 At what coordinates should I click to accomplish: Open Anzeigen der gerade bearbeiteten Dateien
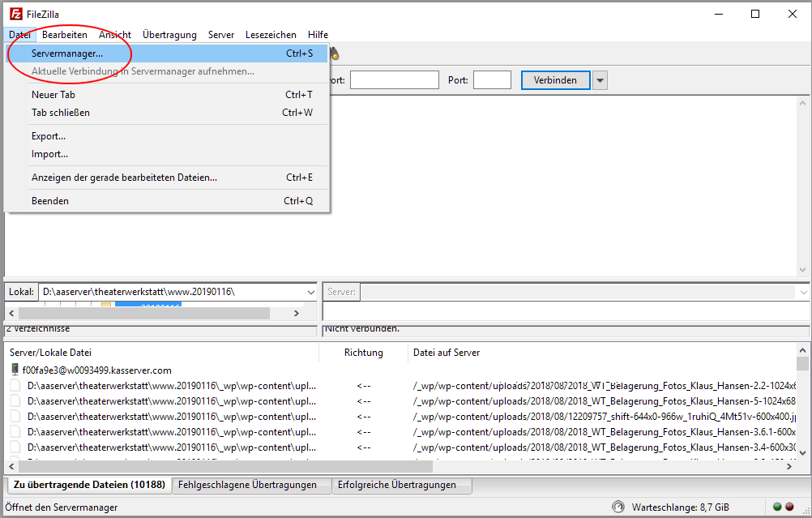pos(167,178)
